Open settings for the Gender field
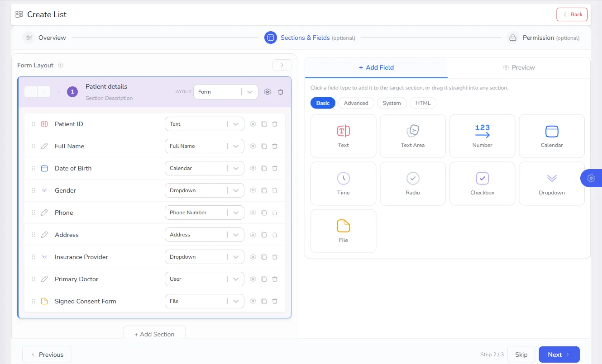The width and height of the screenshot is (602, 364). click(253, 190)
